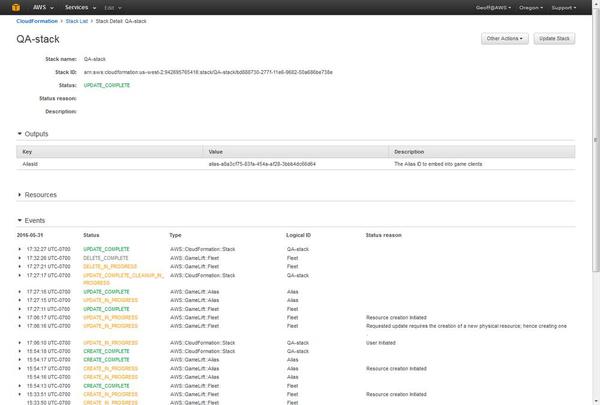Expand the 17:06:17 Fleet event row
This screenshot has width=600, height=405.
(20, 317)
